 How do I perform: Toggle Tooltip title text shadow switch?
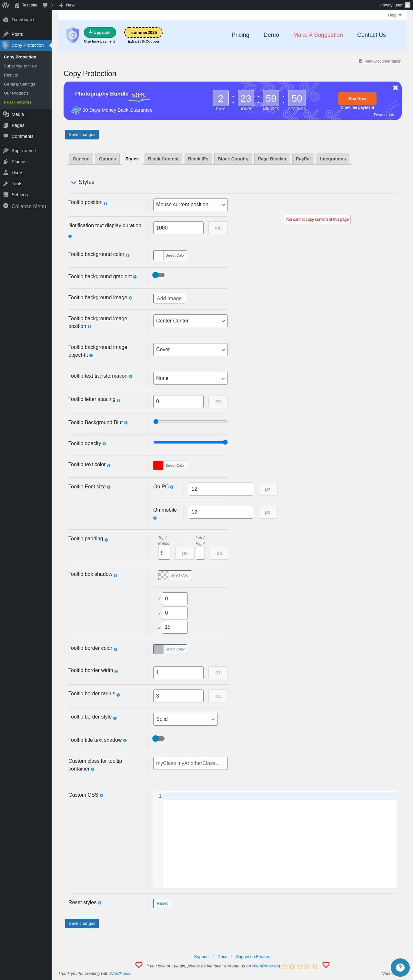(x=158, y=739)
